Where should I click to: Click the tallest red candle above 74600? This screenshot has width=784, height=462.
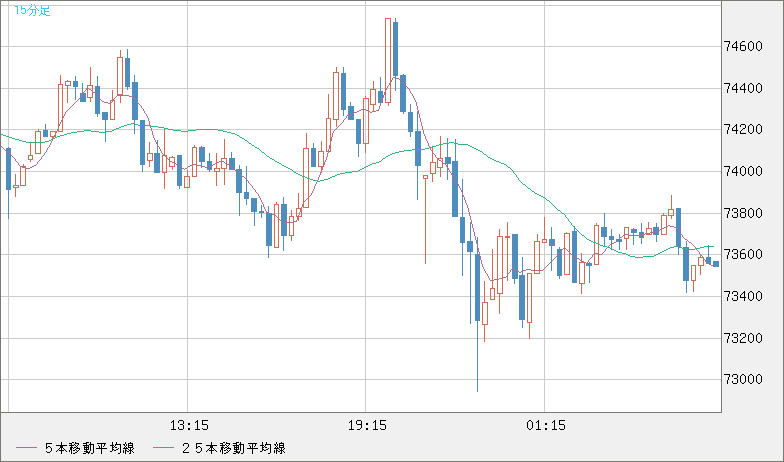coord(388,61)
